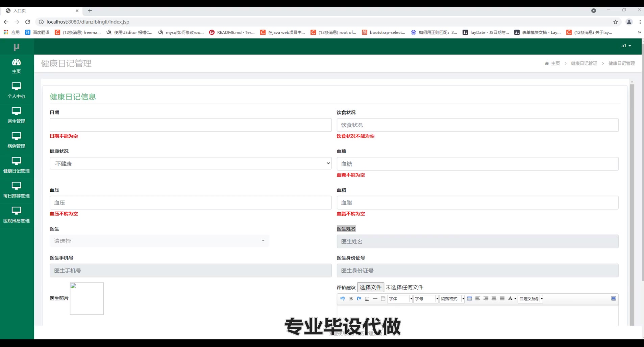Click the site logo in top-left corner
Screen dimensions: 644x347
pos(16,47)
